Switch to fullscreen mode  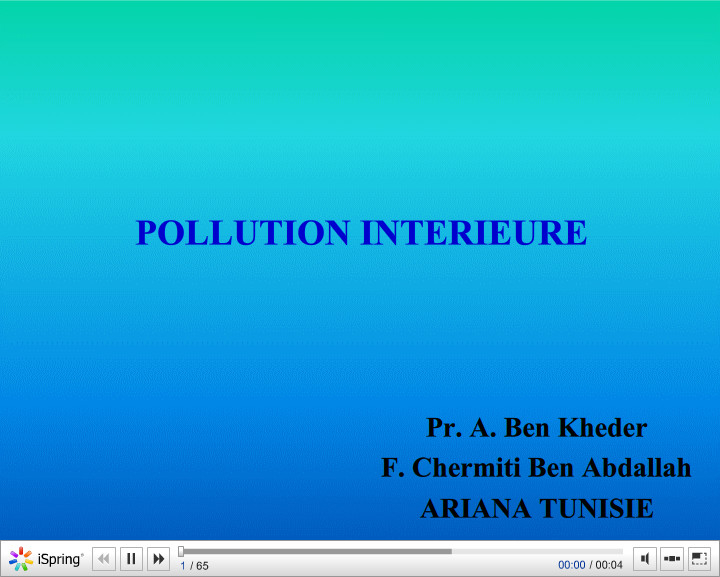(x=699, y=559)
